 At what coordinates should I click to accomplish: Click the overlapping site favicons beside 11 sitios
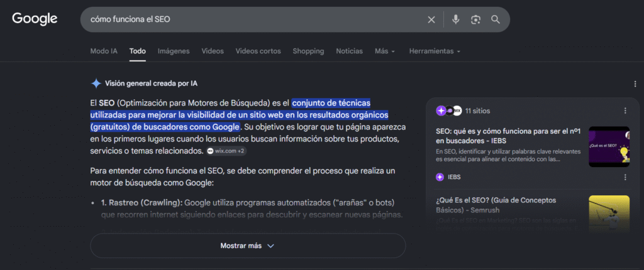pos(449,111)
